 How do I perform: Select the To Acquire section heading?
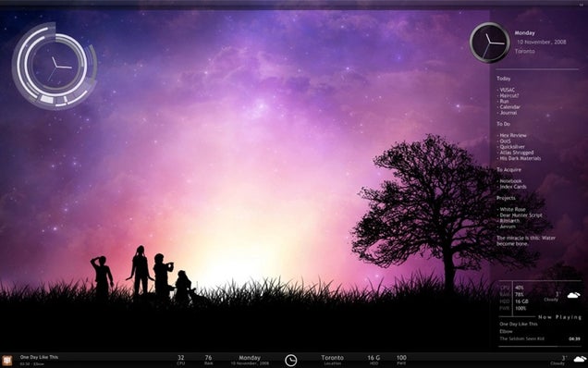tap(508, 169)
